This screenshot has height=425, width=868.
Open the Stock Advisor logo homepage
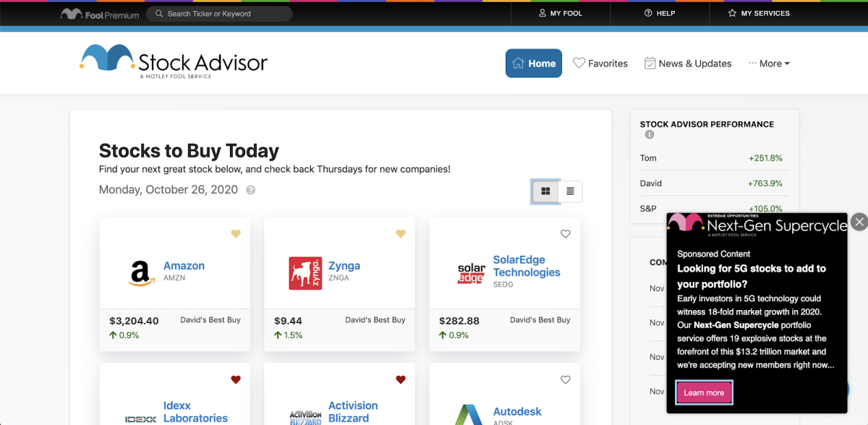[x=174, y=61]
